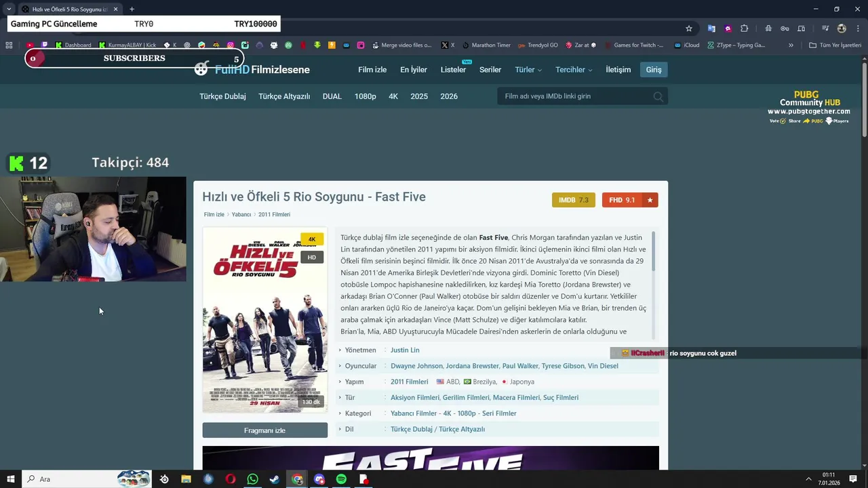This screenshot has height=488, width=868.
Task: Expand the Türler dropdown menu
Action: (528, 70)
